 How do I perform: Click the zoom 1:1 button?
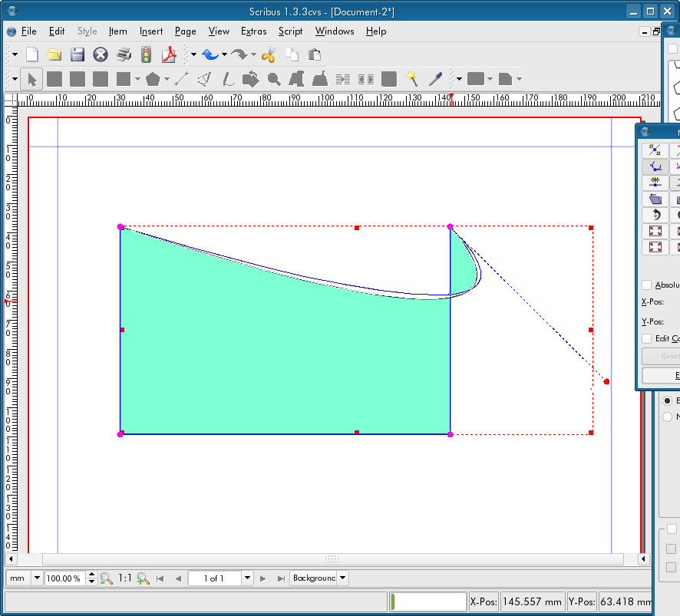pos(125,578)
